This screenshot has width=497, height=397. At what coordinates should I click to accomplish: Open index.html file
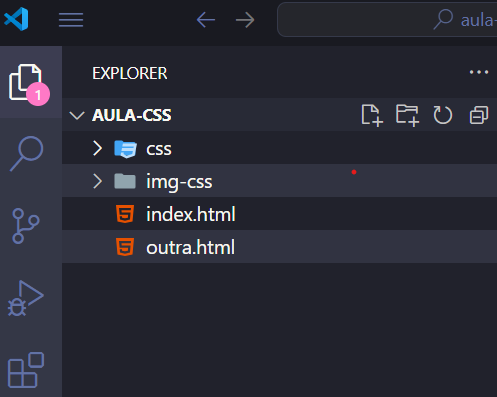click(279, 214)
